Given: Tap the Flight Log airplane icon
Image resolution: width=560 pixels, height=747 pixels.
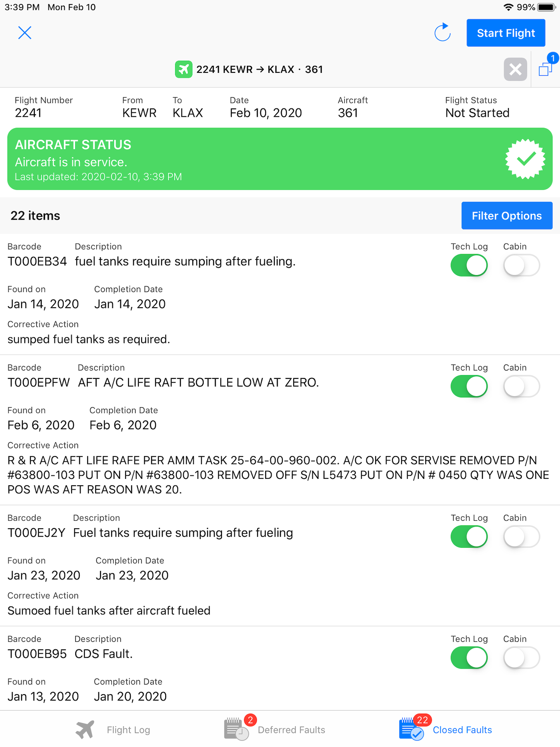Looking at the screenshot, I should (x=85, y=729).
